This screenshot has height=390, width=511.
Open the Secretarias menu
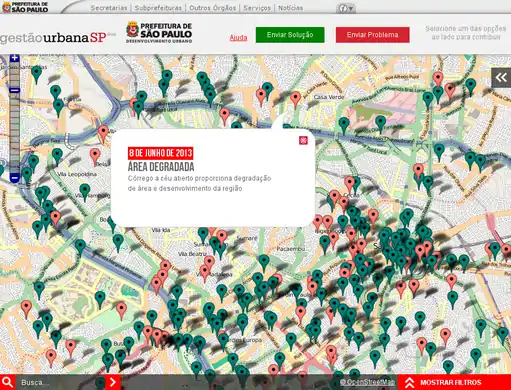tap(109, 8)
